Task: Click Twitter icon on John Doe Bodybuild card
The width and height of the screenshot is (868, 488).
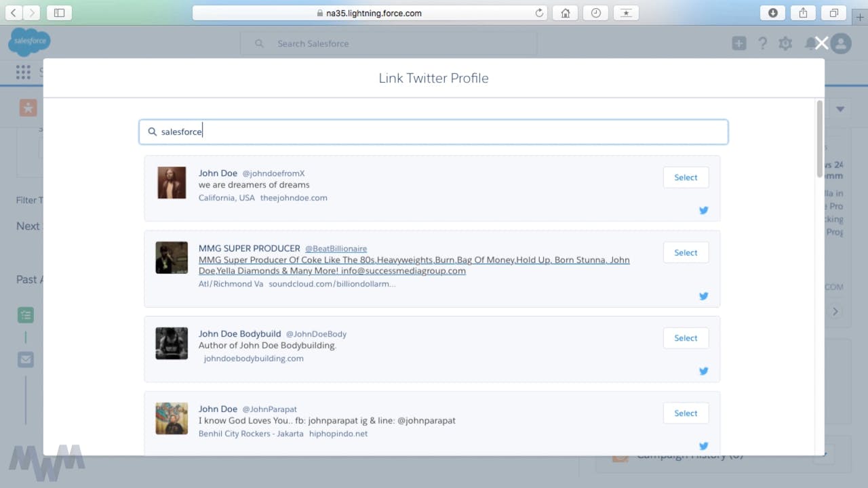Action: click(x=703, y=371)
